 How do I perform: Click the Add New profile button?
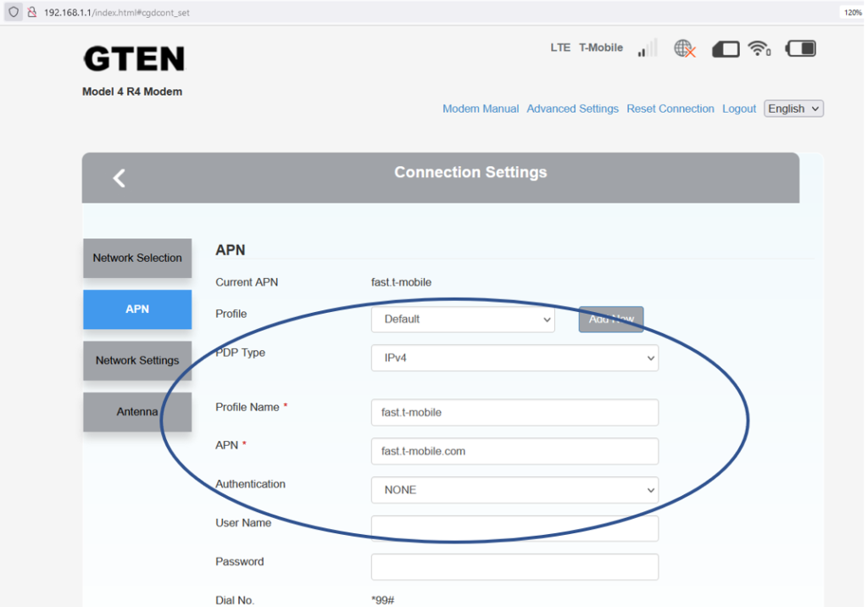(x=610, y=320)
